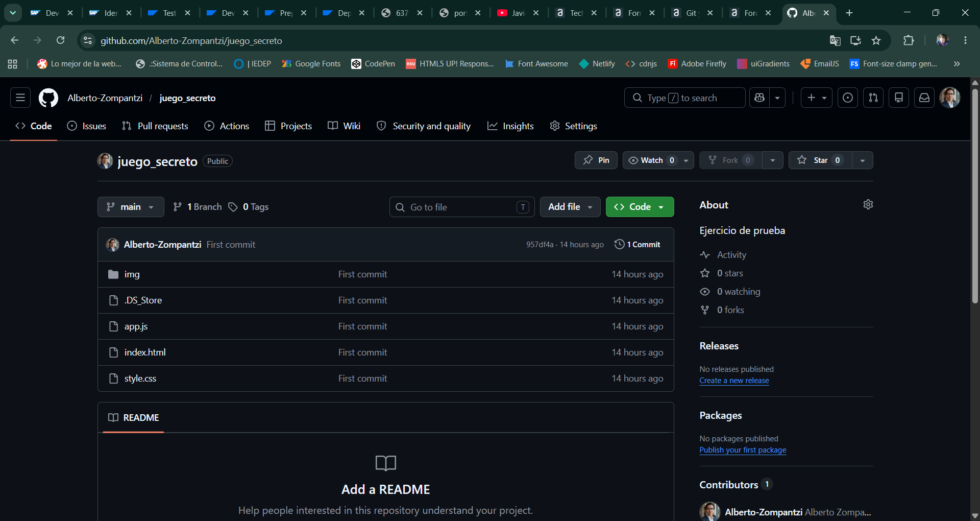Click Publish your first package link
Viewport: 980px width, 521px height.
point(743,450)
